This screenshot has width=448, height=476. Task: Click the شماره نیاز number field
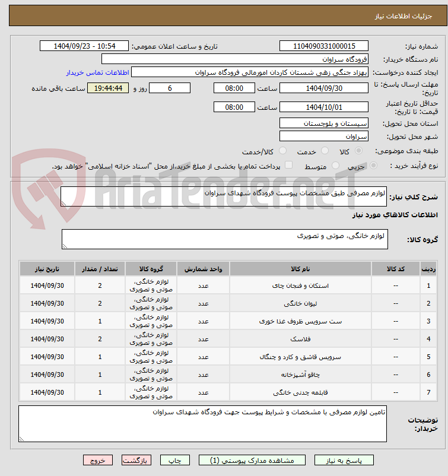pyautogui.click(x=324, y=46)
